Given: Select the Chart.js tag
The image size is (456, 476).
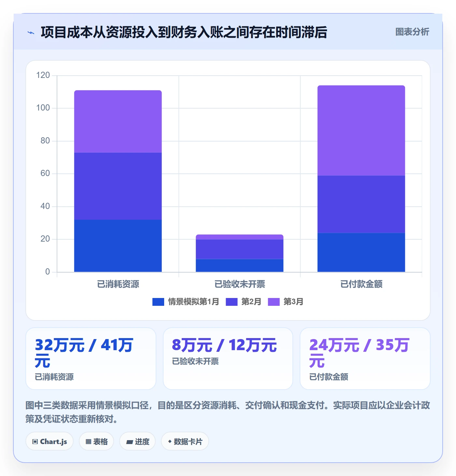Looking at the screenshot, I should pyautogui.click(x=50, y=441).
